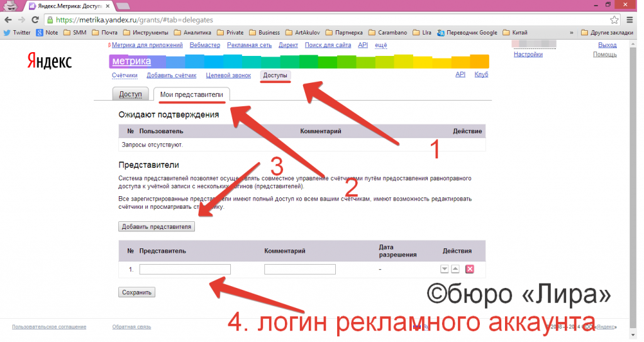Select the Яндекс.Метрика browser tab

[70, 6]
